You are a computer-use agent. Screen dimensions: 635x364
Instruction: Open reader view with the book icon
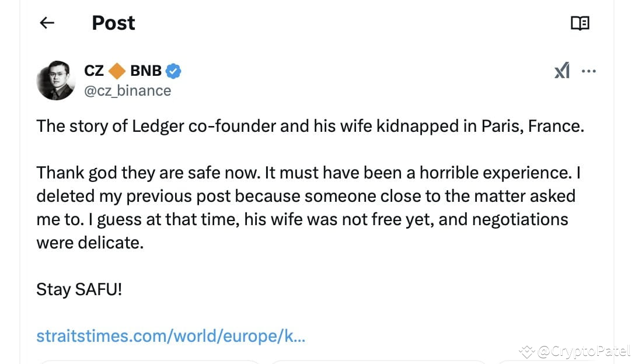coord(580,23)
